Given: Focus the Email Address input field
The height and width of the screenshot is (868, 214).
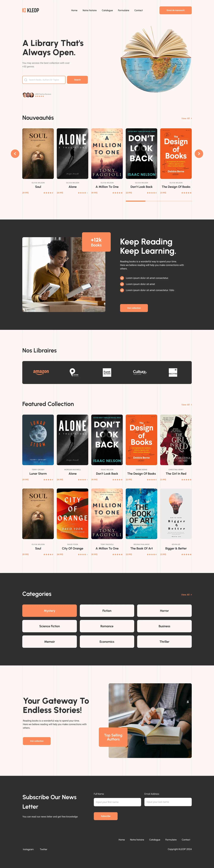Looking at the screenshot, I should point(168,802).
